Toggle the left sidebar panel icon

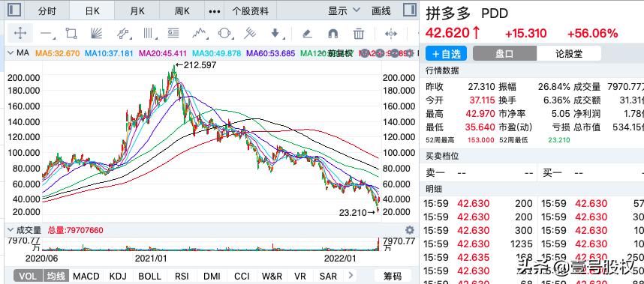(x=14, y=10)
